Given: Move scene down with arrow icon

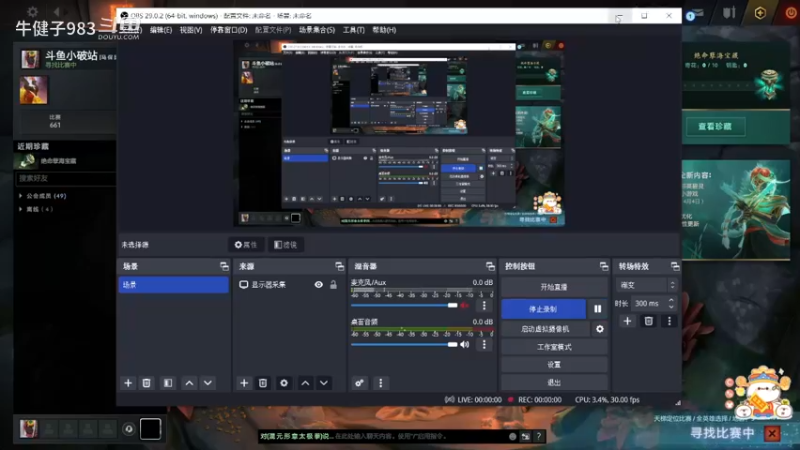Looking at the screenshot, I should pyautogui.click(x=208, y=383).
